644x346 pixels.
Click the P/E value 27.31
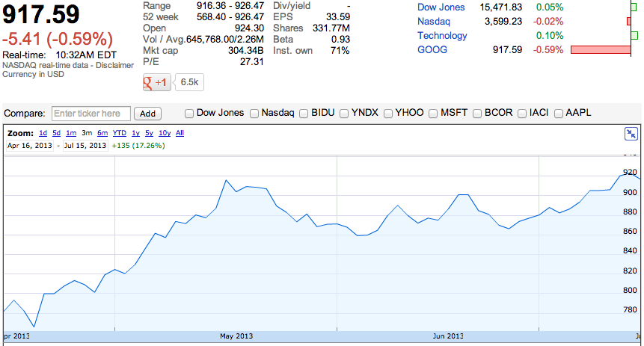[251, 61]
